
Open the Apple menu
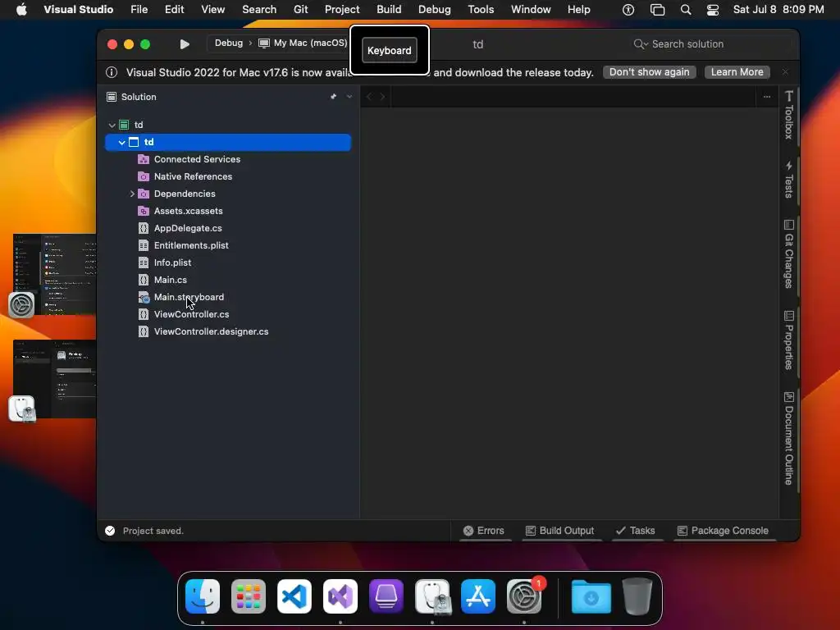(x=21, y=10)
